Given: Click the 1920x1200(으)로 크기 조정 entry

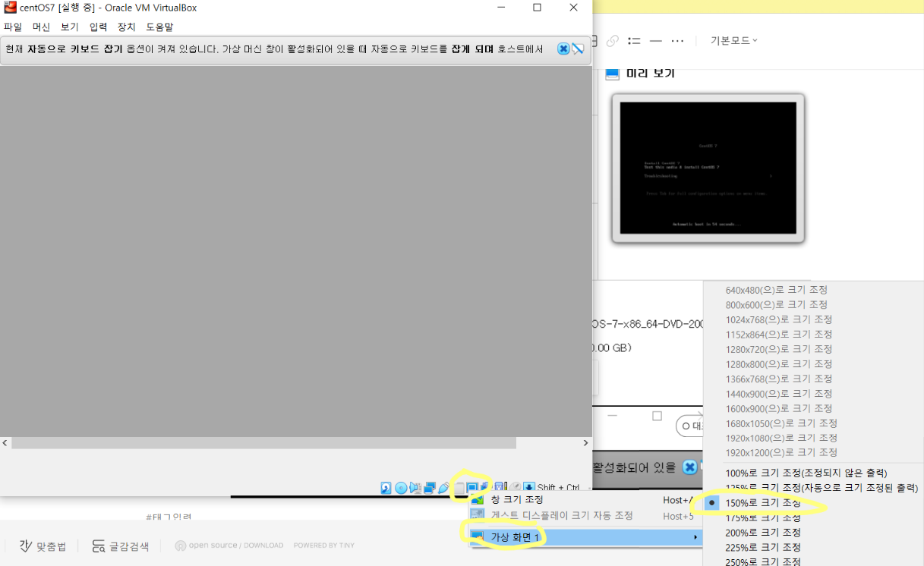Looking at the screenshot, I should 781,452.
